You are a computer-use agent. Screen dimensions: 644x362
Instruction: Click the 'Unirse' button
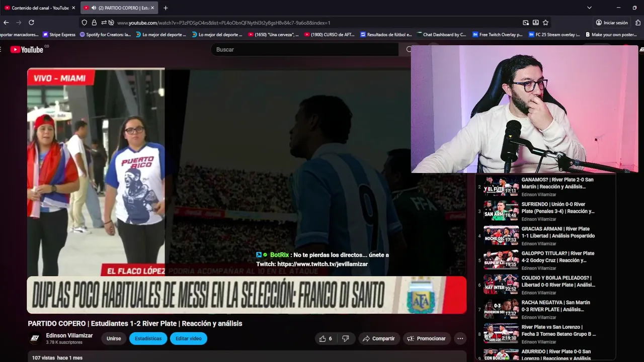point(114,338)
